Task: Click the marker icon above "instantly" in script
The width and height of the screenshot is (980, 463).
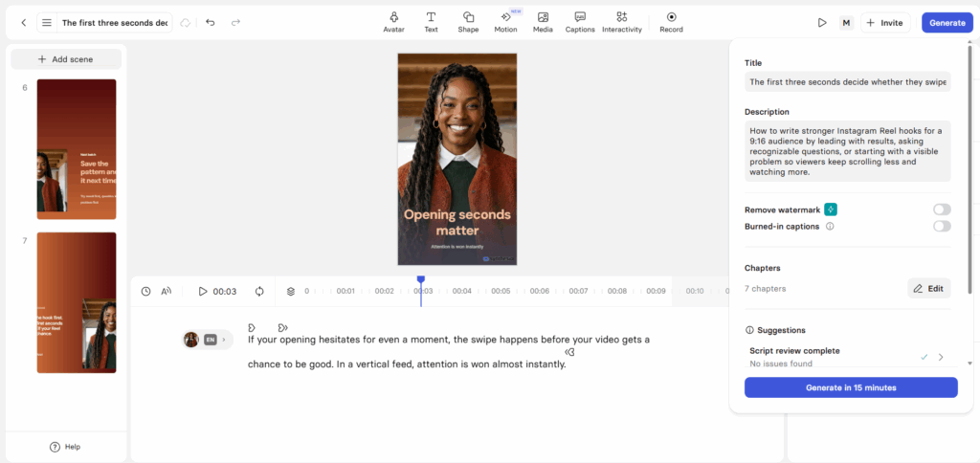Action: coord(569,352)
